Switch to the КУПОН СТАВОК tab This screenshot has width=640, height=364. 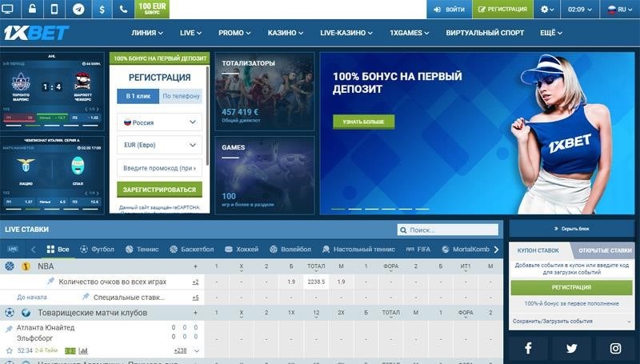pos(538,250)
